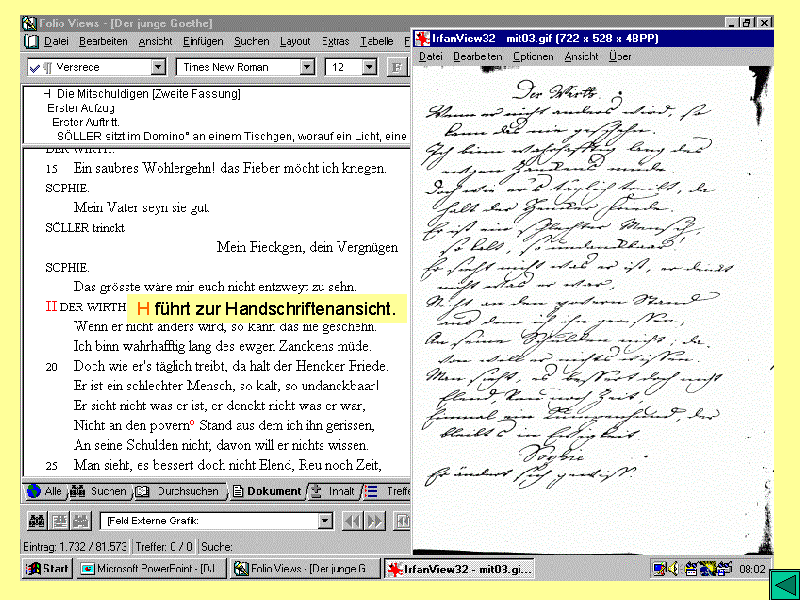Switch to the Durchsuchen tab
The image size is (800, 600).
[x=180, y=491]
